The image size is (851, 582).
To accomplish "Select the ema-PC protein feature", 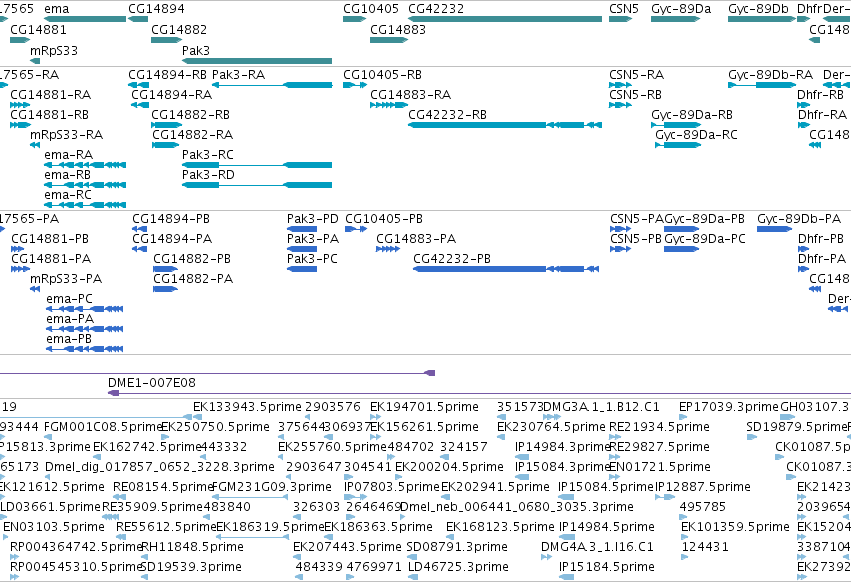I will pyautogui.click(x=85, y=309).
